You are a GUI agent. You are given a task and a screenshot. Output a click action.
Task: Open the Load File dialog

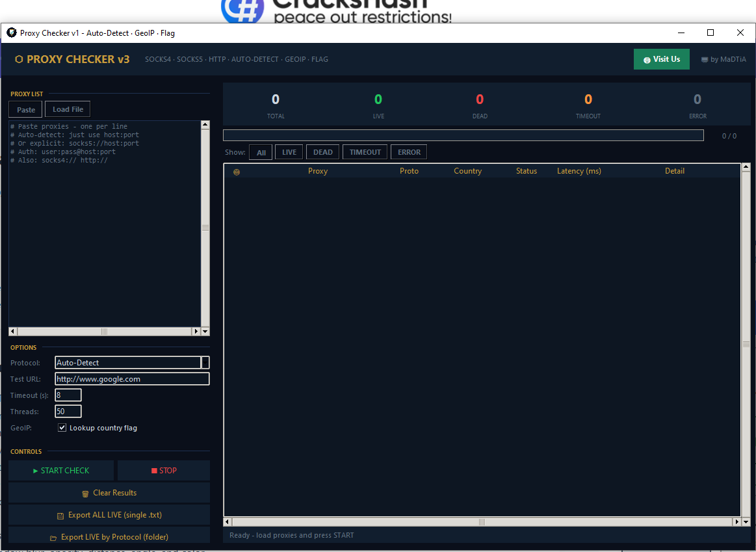[68, 109]
